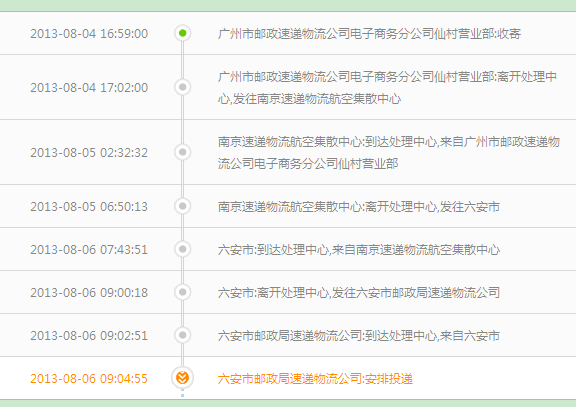The image size is (576, 407).
Task: Click text 离开处理中心,发往南京速递物流航空集散中心
Action: [387, 88]
